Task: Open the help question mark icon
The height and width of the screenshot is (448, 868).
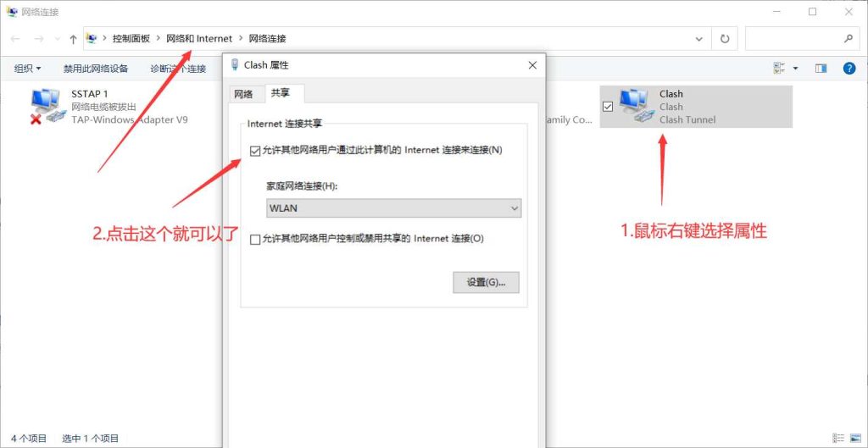Action: (x=849, y=68)
